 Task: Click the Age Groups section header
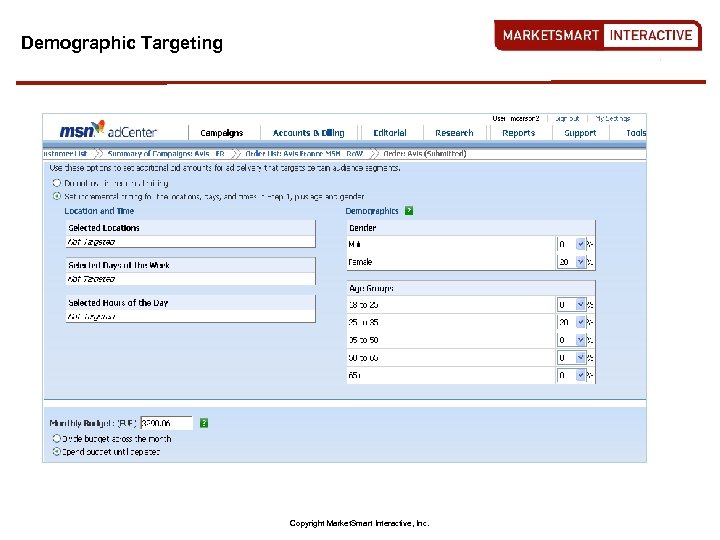tap(471, 288)
